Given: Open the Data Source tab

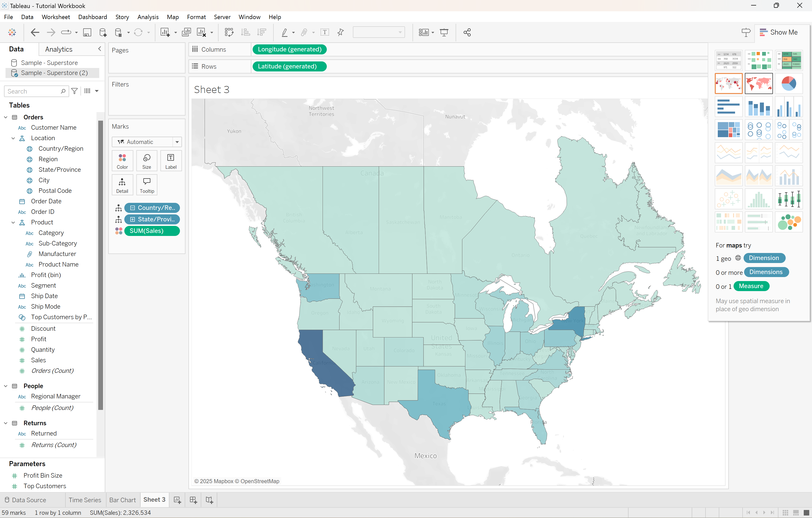Looking at the screenshot, I should click(26, 500).
